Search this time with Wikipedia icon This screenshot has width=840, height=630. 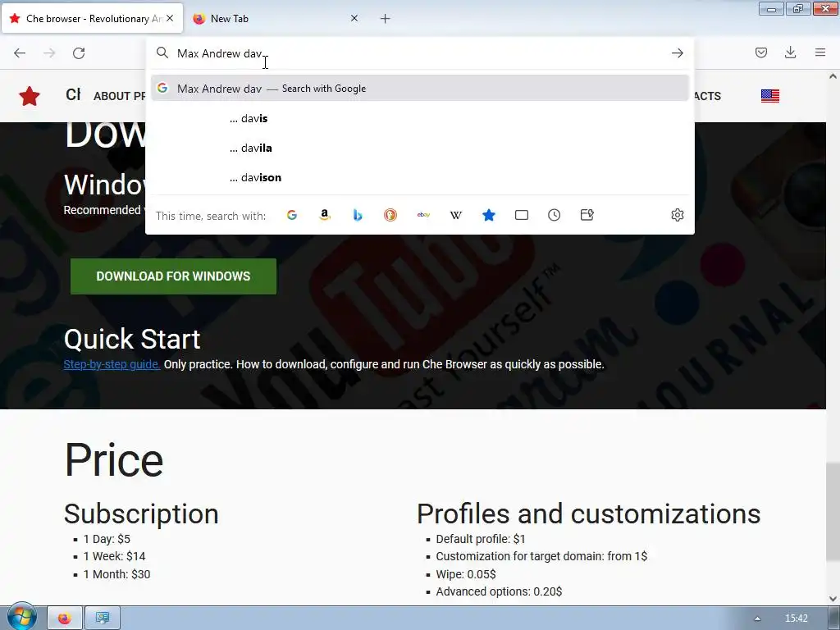point(456,216)
